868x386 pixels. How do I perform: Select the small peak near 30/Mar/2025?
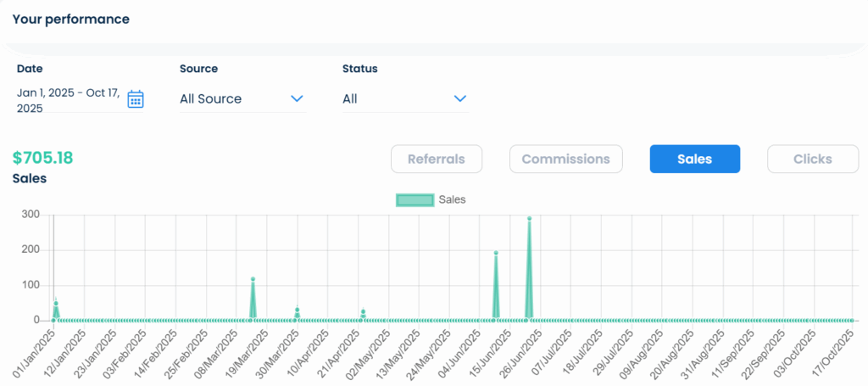(298, 310)
